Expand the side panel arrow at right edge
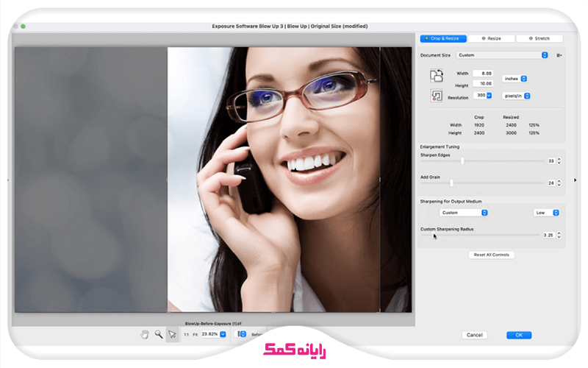The width and height of the screenshot is (588, 368). coord(575,180)
